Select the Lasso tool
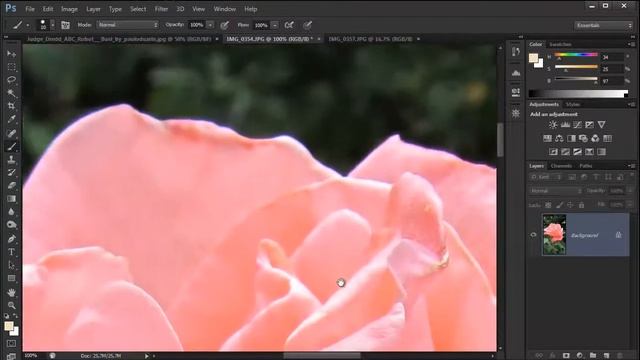 pos(11,80)
